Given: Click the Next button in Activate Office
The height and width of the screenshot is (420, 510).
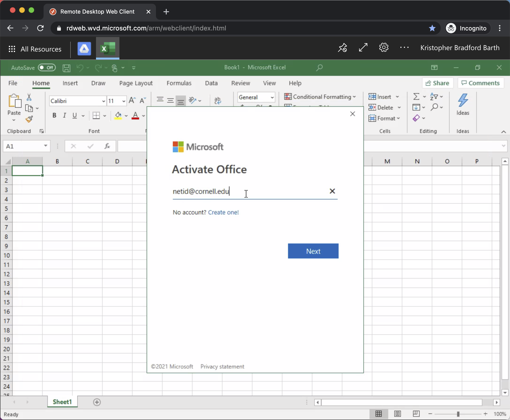Looking at the screenshot, I should [313, 251].
